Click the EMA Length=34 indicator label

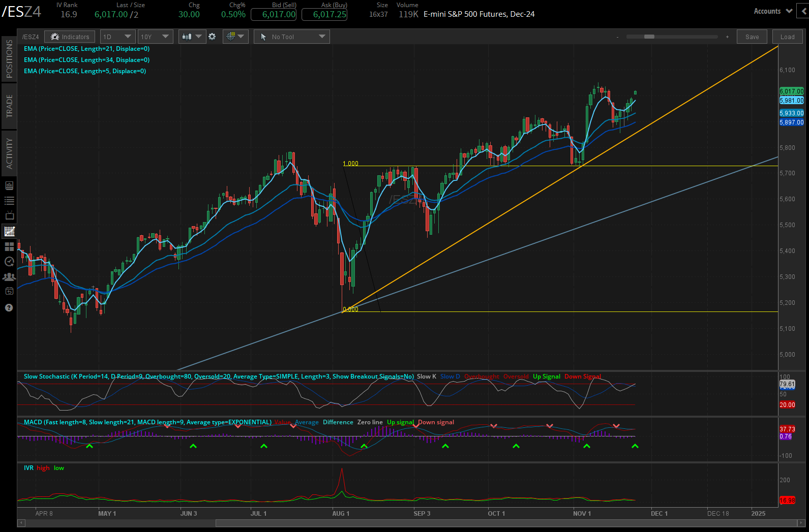pos(86,60)
